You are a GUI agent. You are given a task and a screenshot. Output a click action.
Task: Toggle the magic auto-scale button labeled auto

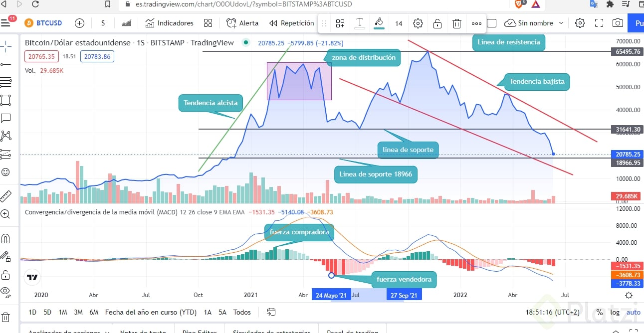point(634,312)
